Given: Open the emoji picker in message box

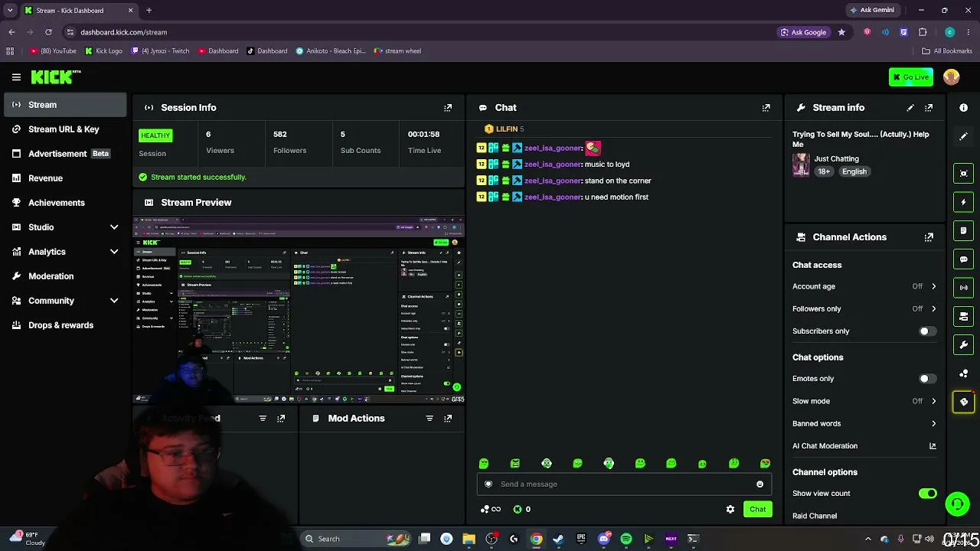Looking at the screenshot, I should [x=759, y=484].
